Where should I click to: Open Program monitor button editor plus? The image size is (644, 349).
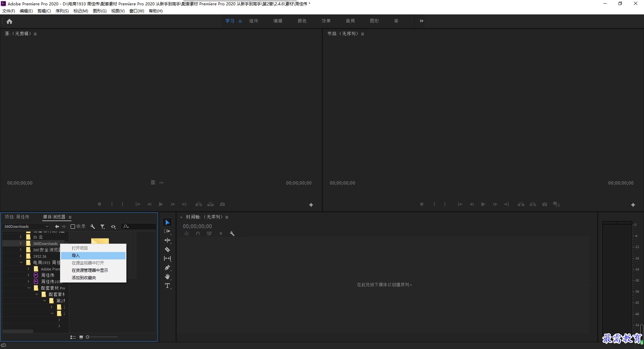click(633, 205)
